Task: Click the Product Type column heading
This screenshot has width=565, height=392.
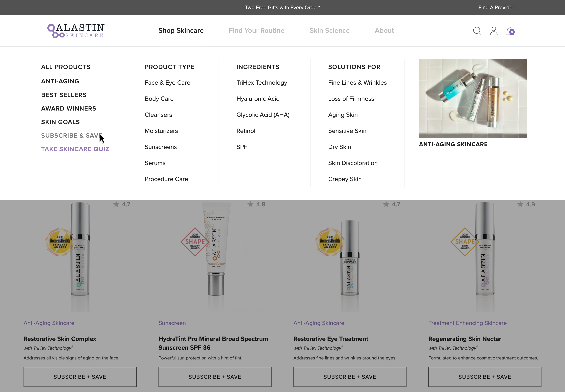Action: [x=169, y=67]
